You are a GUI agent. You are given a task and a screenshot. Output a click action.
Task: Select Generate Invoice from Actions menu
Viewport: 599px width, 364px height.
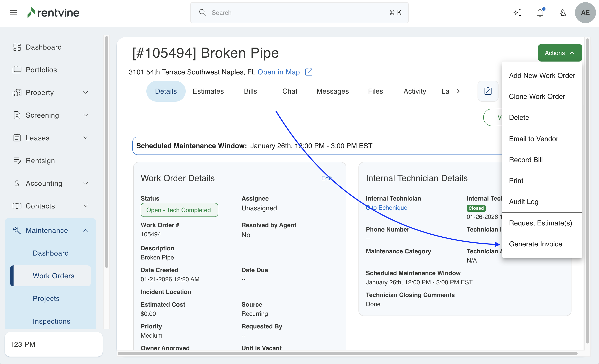535,244
